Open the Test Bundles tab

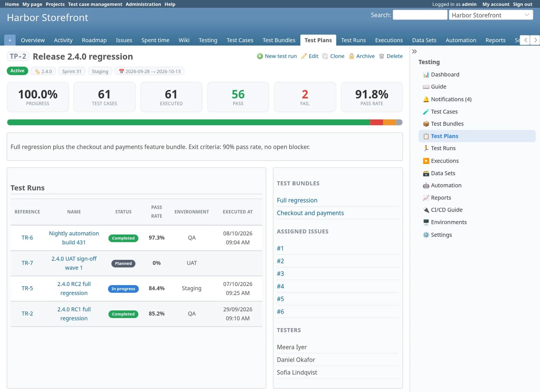coord(279,40)
